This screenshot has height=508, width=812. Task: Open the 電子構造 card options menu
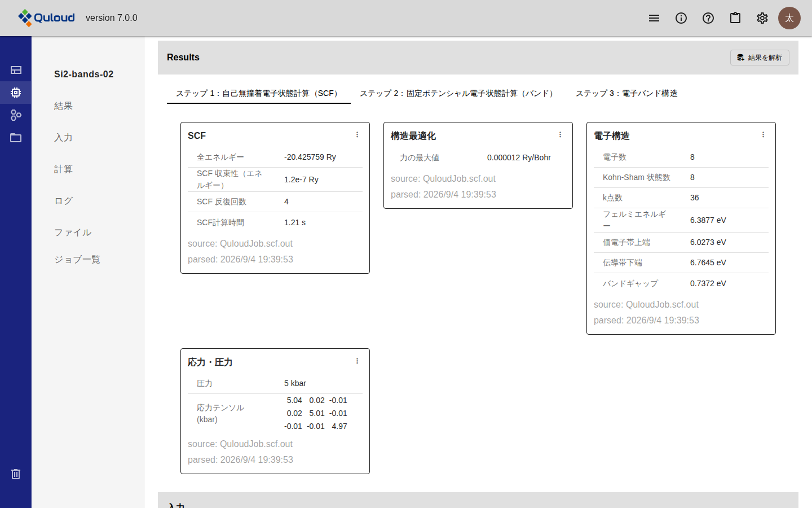coord(763,135)
